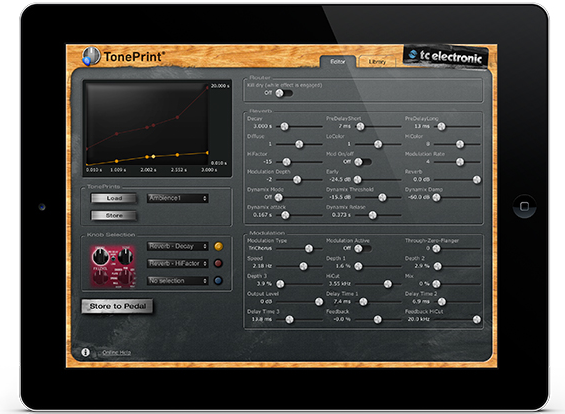565x414 pixels.
Task: Click the Decay slider handle
Action: [284, 126]
